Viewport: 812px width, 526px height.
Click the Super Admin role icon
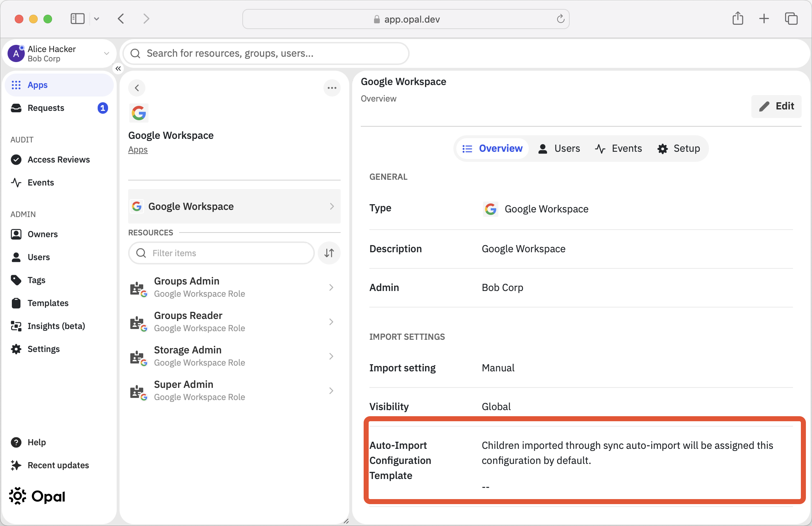click(x=139, y=392)
